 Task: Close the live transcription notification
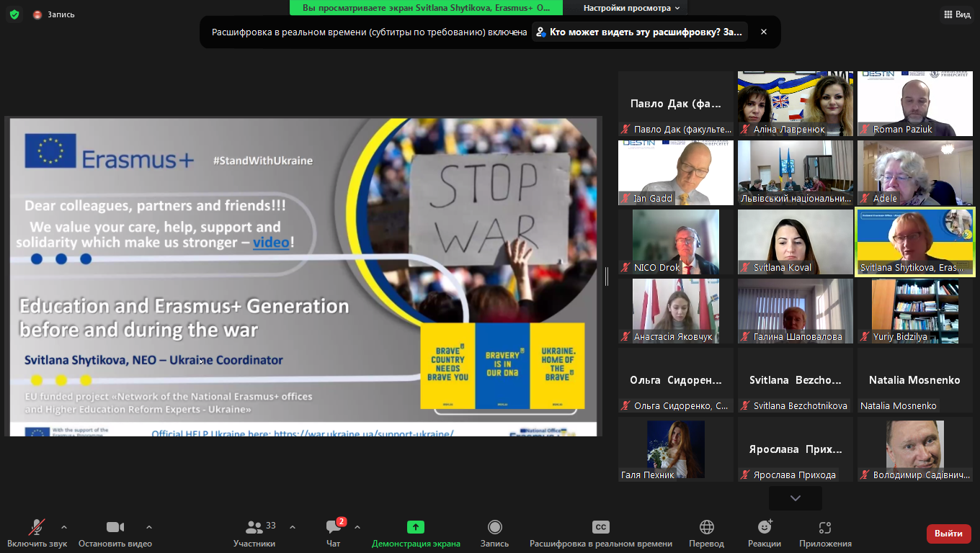[x=764, y=32]
